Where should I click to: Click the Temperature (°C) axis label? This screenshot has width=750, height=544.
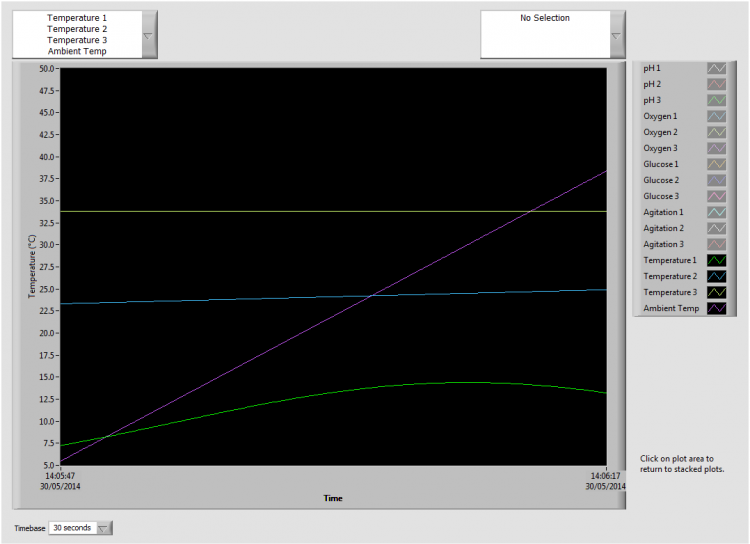[32, 266]
